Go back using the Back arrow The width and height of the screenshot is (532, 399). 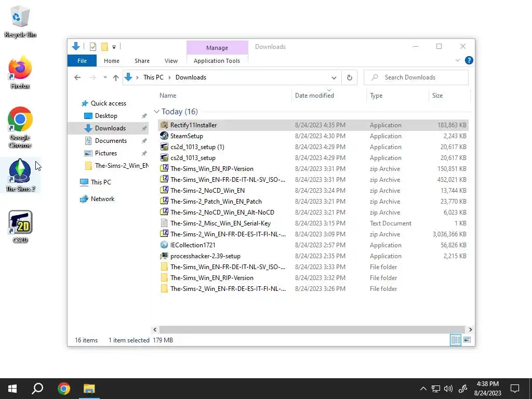tap(77, 77)
